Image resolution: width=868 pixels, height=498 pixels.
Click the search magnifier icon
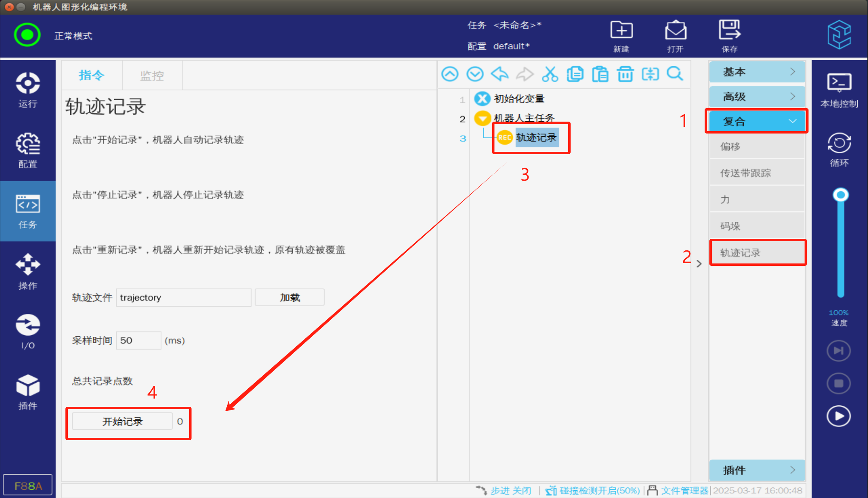click(x=674, y=74)
